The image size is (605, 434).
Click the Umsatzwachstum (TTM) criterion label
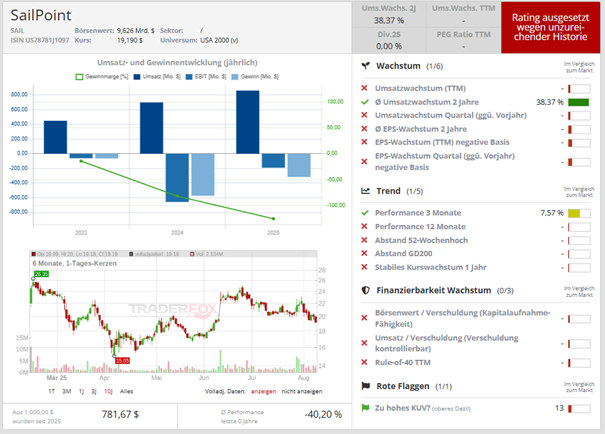tap(420, 88)
